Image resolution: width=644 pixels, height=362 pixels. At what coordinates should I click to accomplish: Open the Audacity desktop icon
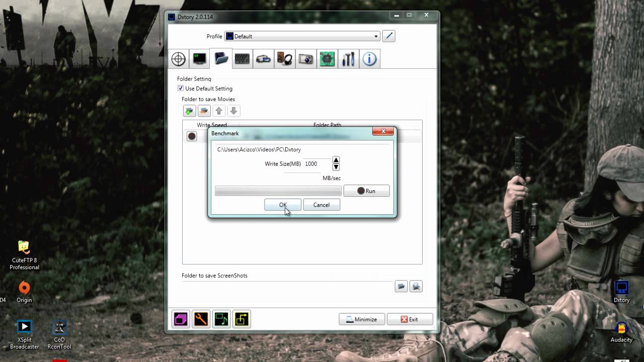tap(621, 332)
